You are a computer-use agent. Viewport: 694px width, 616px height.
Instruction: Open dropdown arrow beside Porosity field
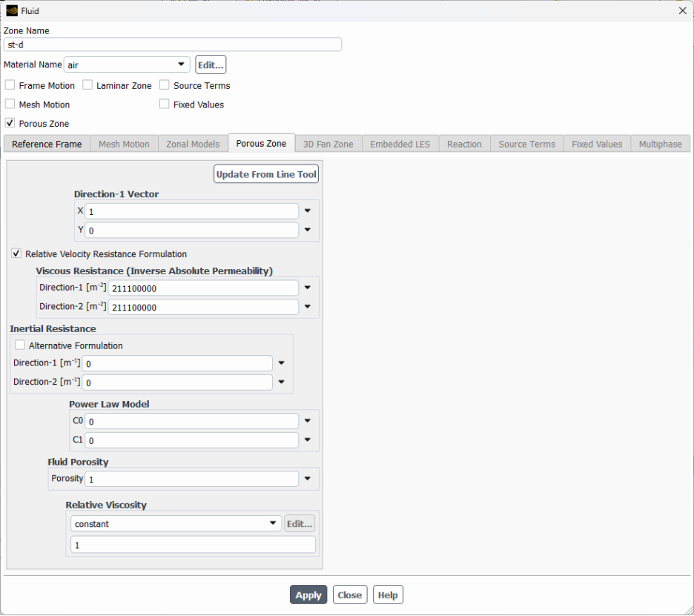pos(308,479)
